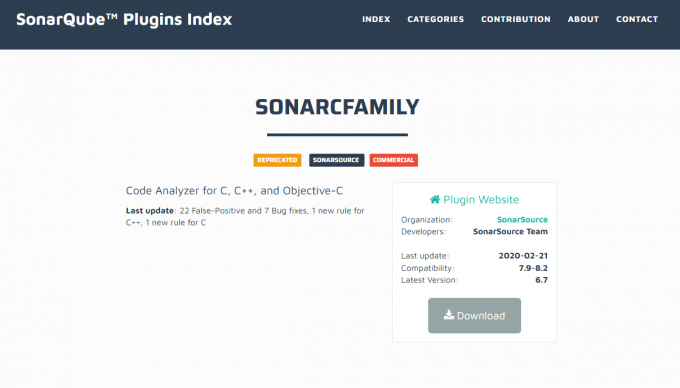The image size is (680, 388).
Task: Click the download arrow icon in the button
Action: point(449,315)
